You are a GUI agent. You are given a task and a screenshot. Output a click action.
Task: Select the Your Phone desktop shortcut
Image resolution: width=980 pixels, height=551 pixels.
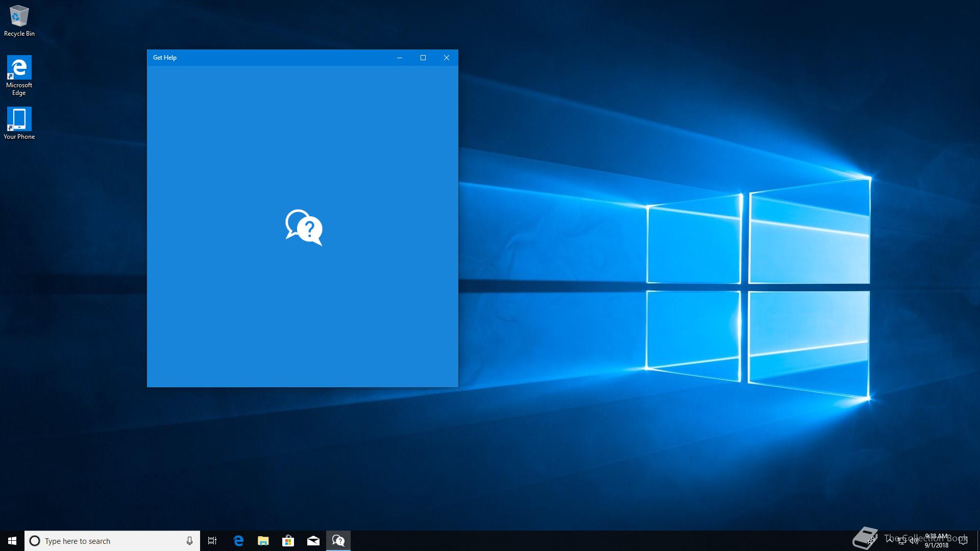click(x=19, y=123)
